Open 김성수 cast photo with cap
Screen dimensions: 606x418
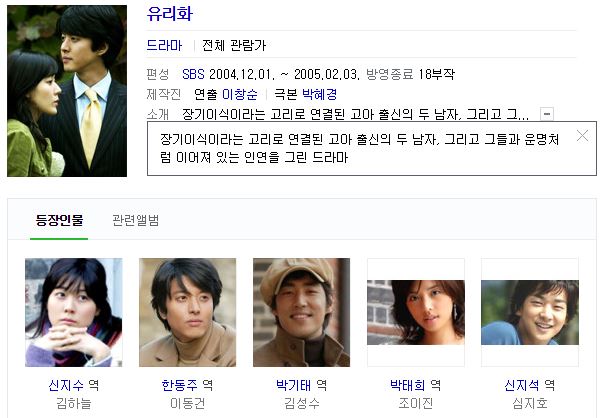[301, 312]
